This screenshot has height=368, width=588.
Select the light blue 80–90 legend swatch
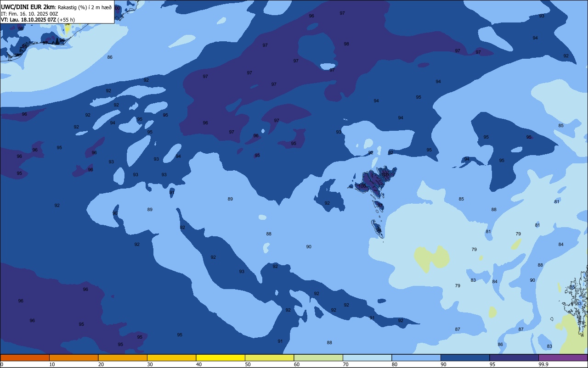pos(416,357)
